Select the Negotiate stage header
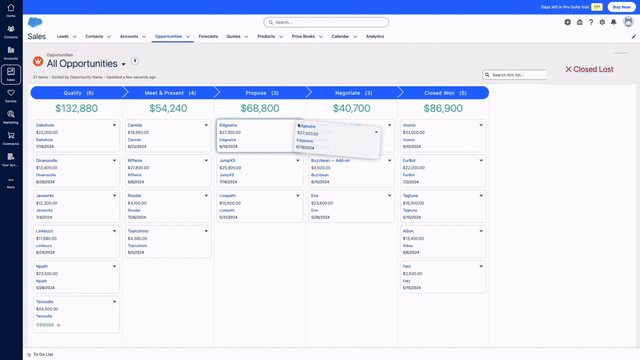 pyautogui.click(x=353, y=93)
